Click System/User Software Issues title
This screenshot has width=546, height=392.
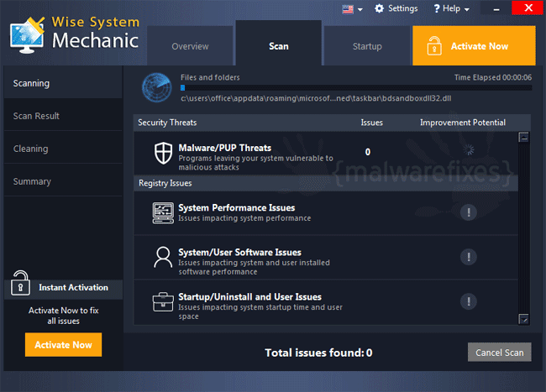pos(240,252)
